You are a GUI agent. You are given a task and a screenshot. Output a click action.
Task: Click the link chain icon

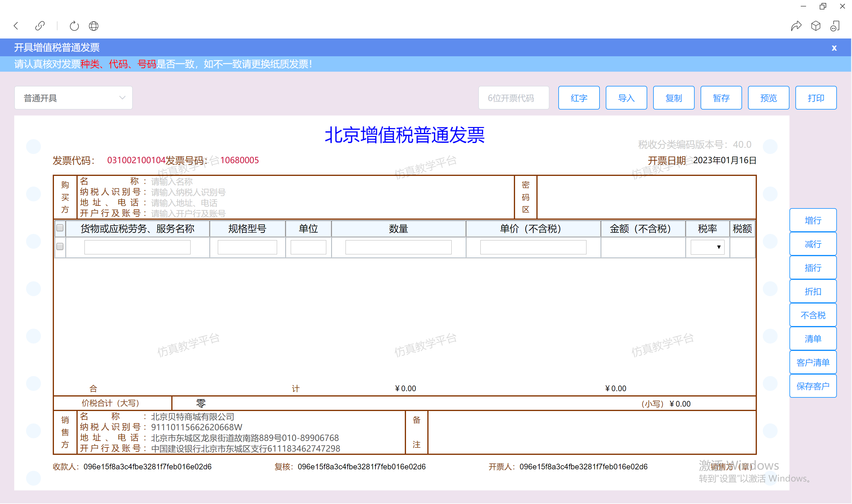click(40, 26)
